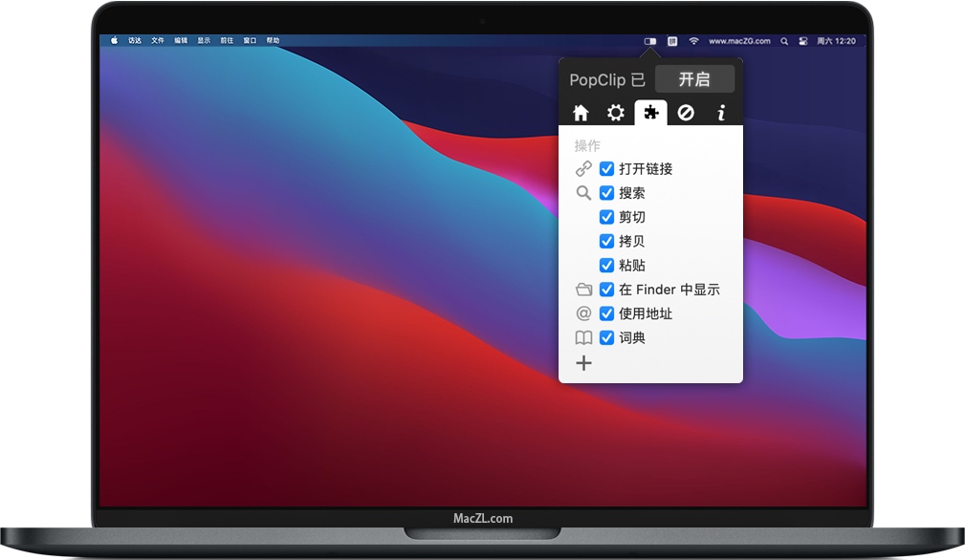The width and height of the screenshot is (965, 560).
Task: Open the 文件 menu
Action: (x=159, y=41)
